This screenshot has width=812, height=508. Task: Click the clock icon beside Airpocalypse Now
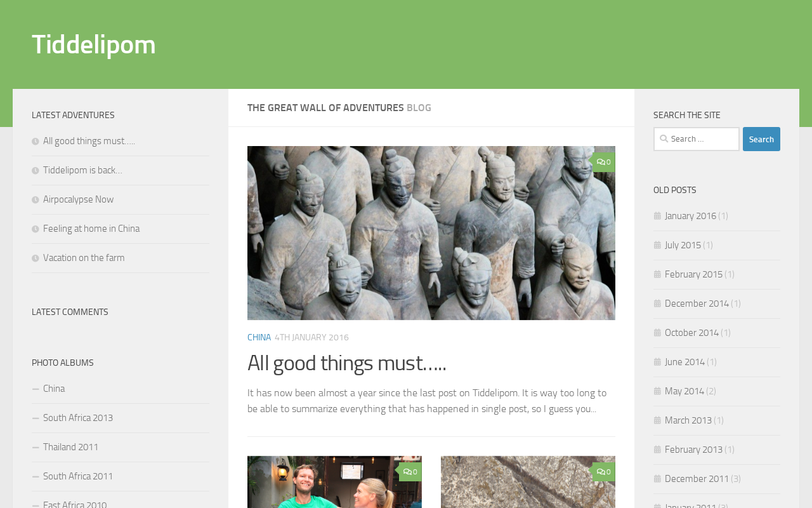[x=36, y=200]
